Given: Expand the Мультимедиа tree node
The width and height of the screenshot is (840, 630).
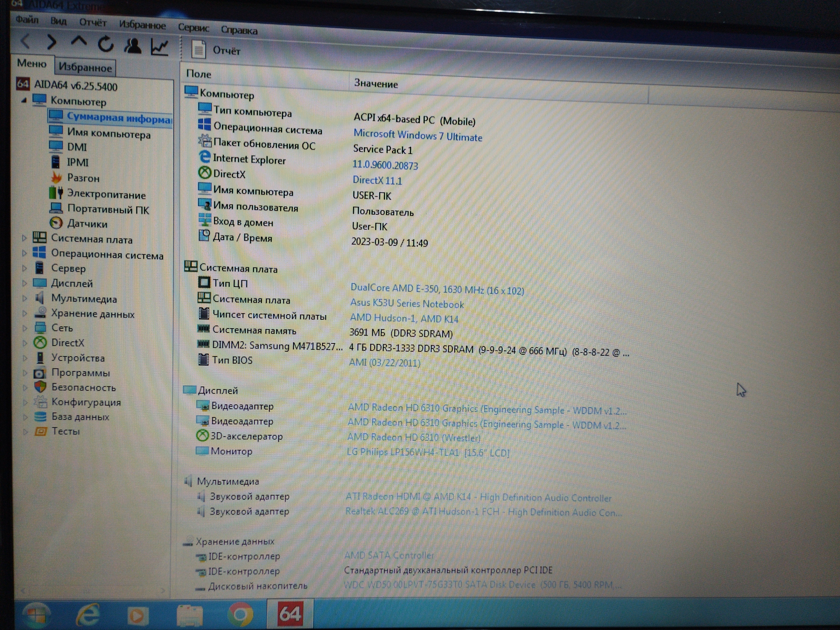Looking at the screenshot, I should 24,299.
